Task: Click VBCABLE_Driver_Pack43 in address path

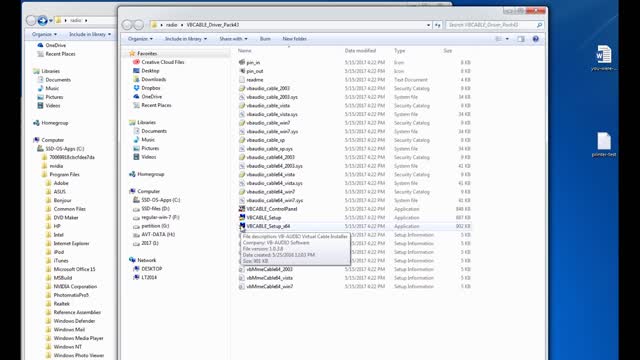Action: [x=212, y=25]
